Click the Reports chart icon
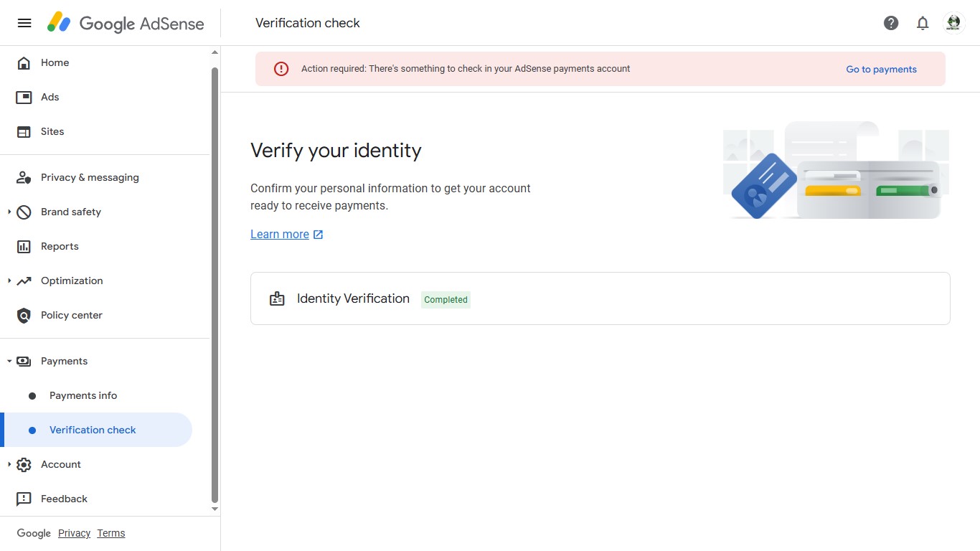This screenshot has height=551, width=980. (24, 247)
